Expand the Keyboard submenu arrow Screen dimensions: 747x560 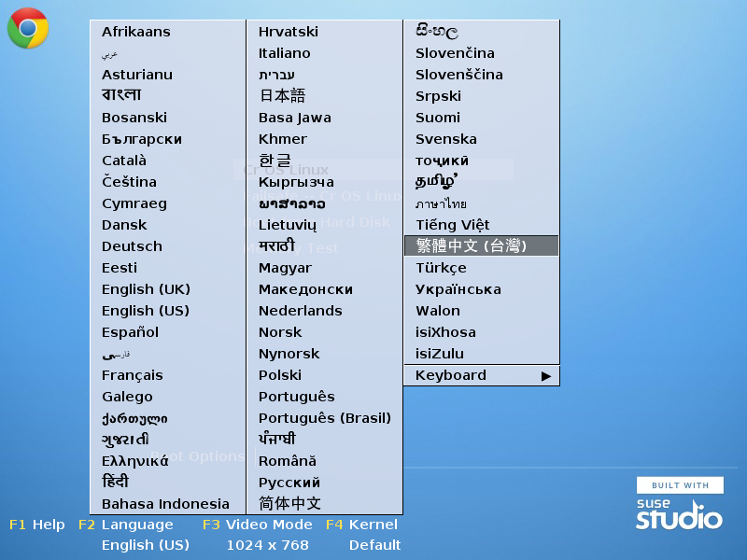[546, 375]
